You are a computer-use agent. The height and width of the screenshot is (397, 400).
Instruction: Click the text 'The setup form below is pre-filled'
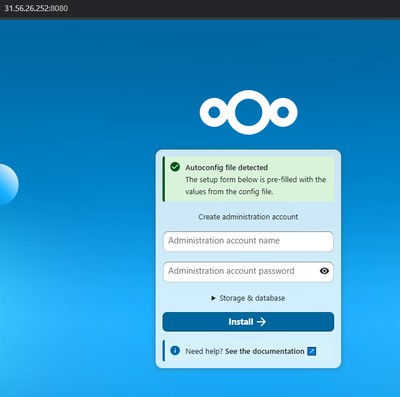pos(241,180)
